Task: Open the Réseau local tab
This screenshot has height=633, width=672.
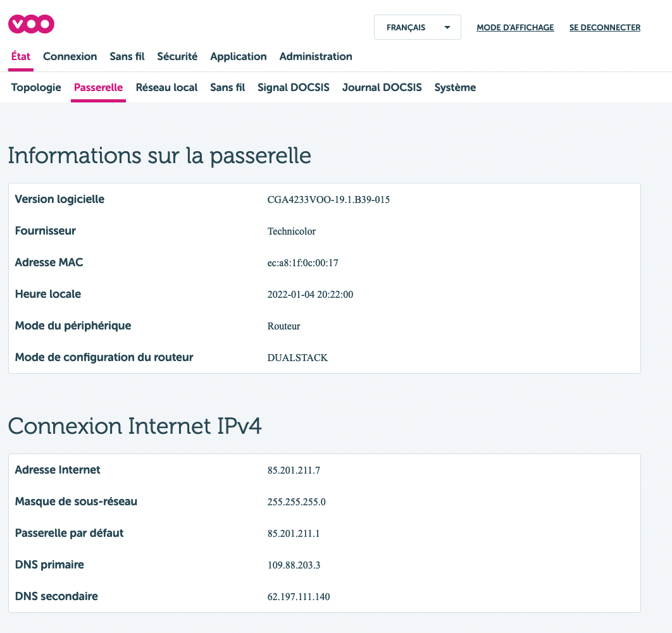Action: [166, 87]
